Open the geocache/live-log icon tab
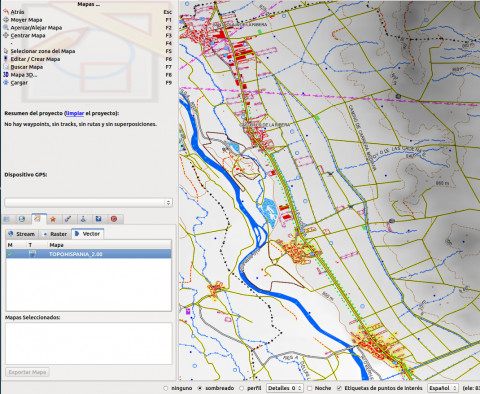Viewport: 480px width, 394px height. click(x=83, y=219)
